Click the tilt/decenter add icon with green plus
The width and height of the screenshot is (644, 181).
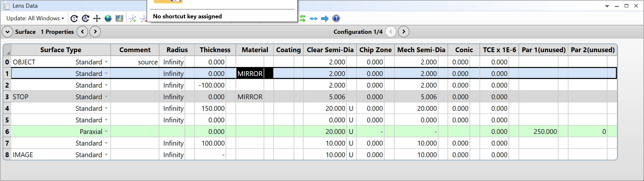[132, 18]
